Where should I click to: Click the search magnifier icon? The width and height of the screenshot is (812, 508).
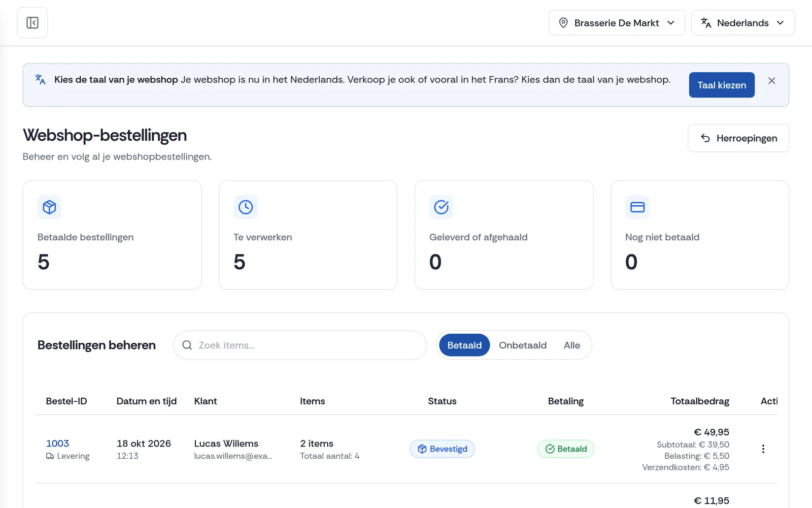[x=187, y=345]
